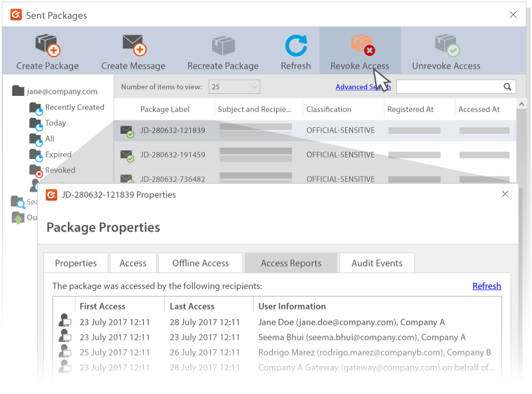Click user icon in Jane Doe row
The width and height of the screenshot is (532, 394).
coord(65,321)
